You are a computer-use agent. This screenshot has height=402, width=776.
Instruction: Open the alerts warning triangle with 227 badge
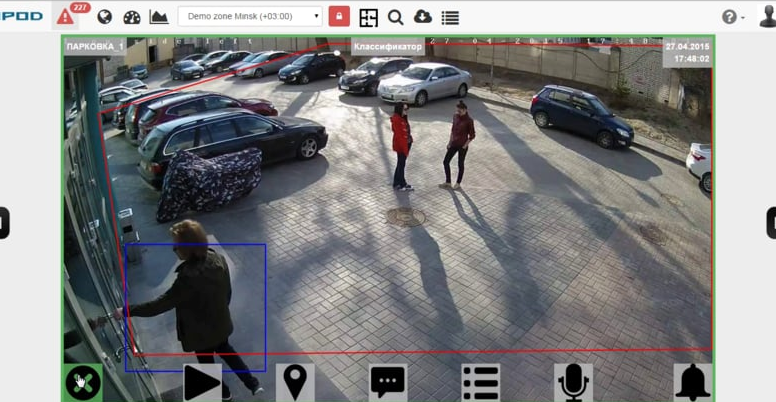coord(65,16)
